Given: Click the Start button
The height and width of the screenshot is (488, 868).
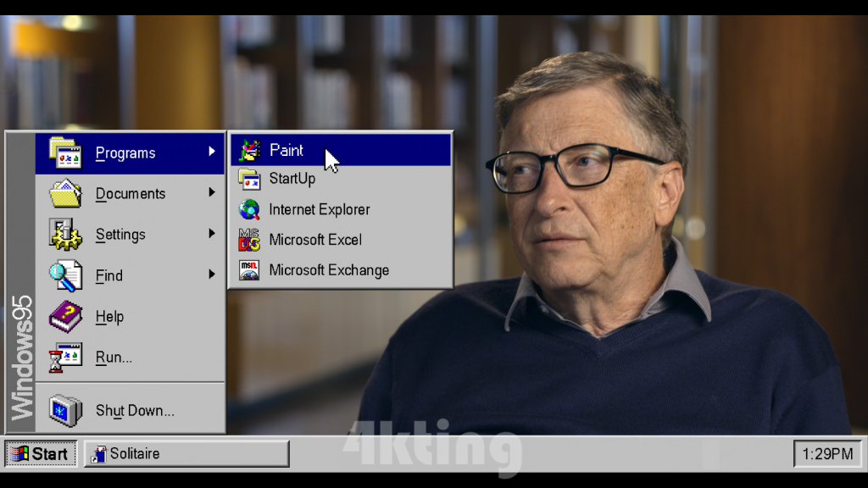Looking at the screenshot, I should (41, 454).
